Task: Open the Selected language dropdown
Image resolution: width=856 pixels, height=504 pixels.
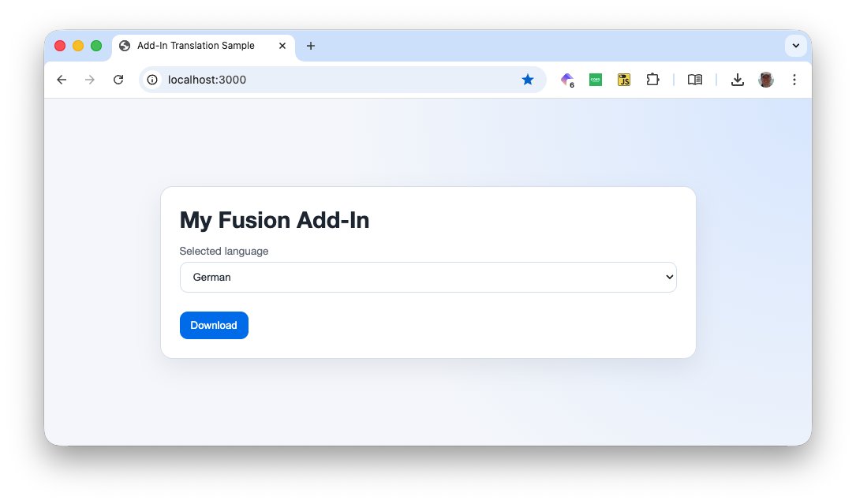Action: point(428,277)
